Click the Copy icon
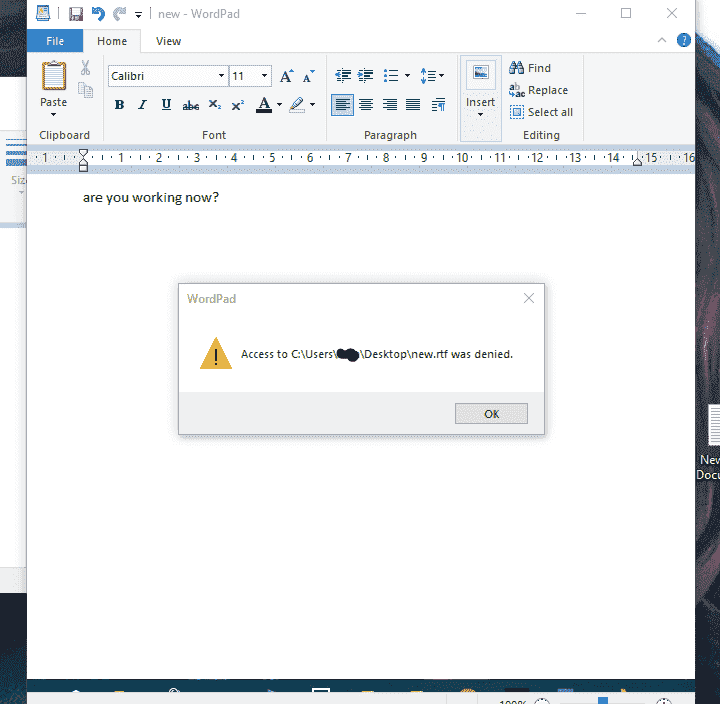The height and width of the screenshot is (704, 720). click(85, 90)
